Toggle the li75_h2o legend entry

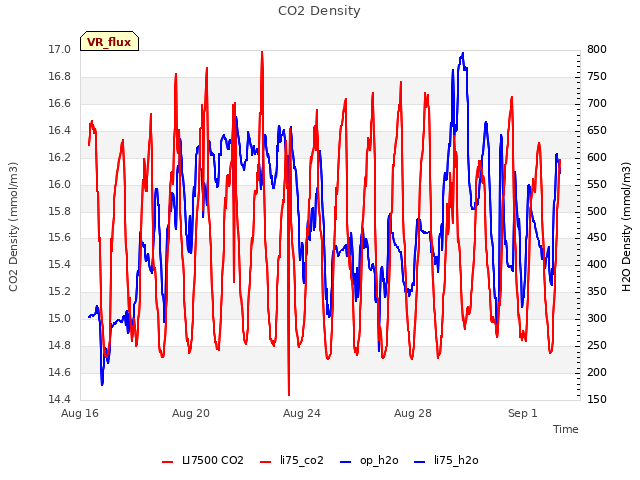click(x=446, y=461)
